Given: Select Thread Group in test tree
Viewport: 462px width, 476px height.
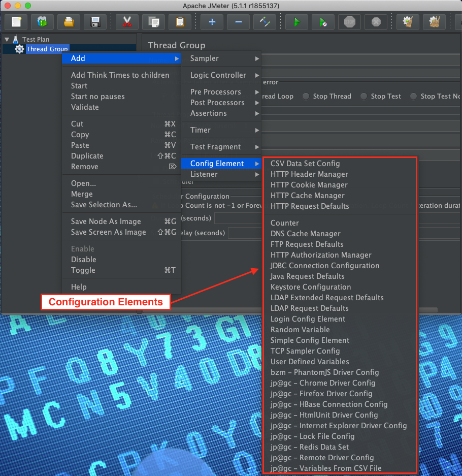Looking at the screenshot, I should 47,49.
